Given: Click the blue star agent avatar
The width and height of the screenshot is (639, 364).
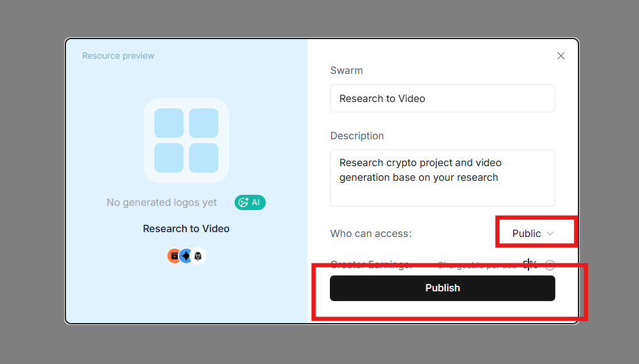Looking at the screenshot, I should 186,256.
